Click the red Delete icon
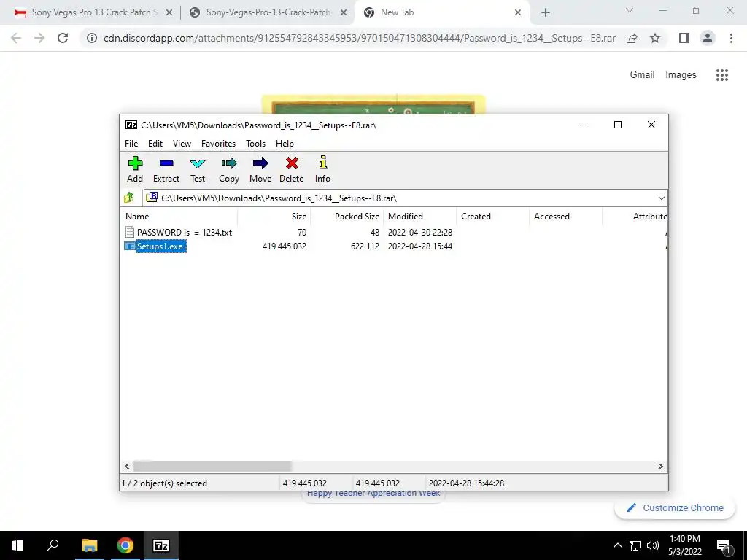Viewport: 747px width, 560px height. tap(292, 163)
